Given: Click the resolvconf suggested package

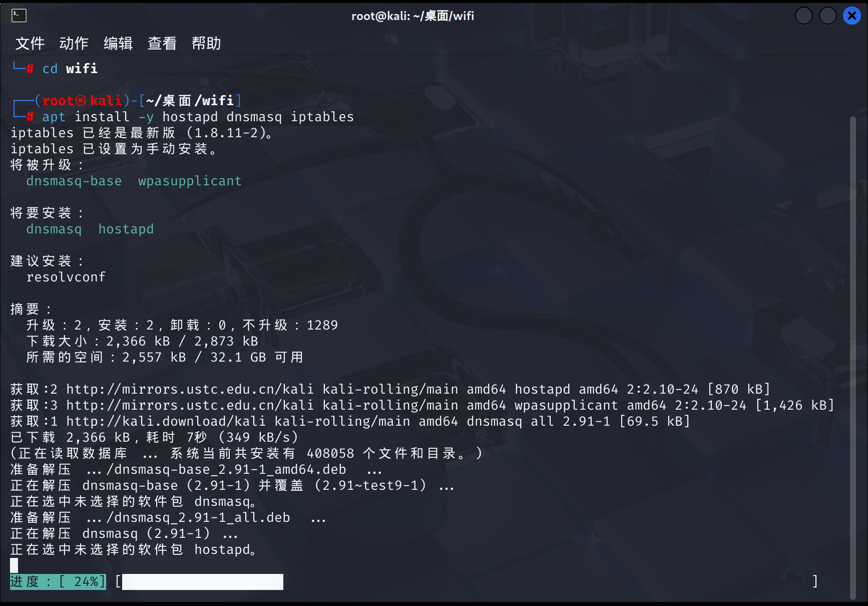Looking at the screenshot, I should pos(66,277).
